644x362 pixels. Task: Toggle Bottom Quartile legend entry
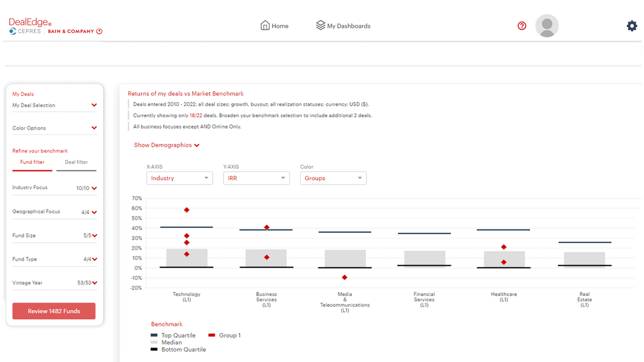pos(178,349)
